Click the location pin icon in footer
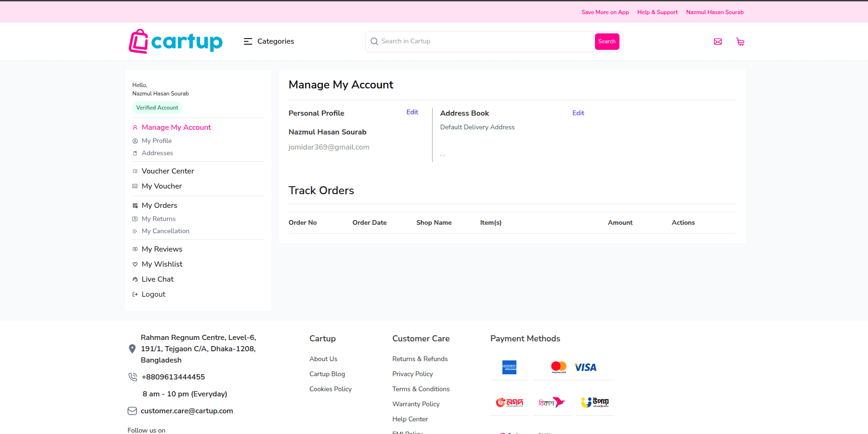Viewport: 868px width, 434px height. point(132,348)
